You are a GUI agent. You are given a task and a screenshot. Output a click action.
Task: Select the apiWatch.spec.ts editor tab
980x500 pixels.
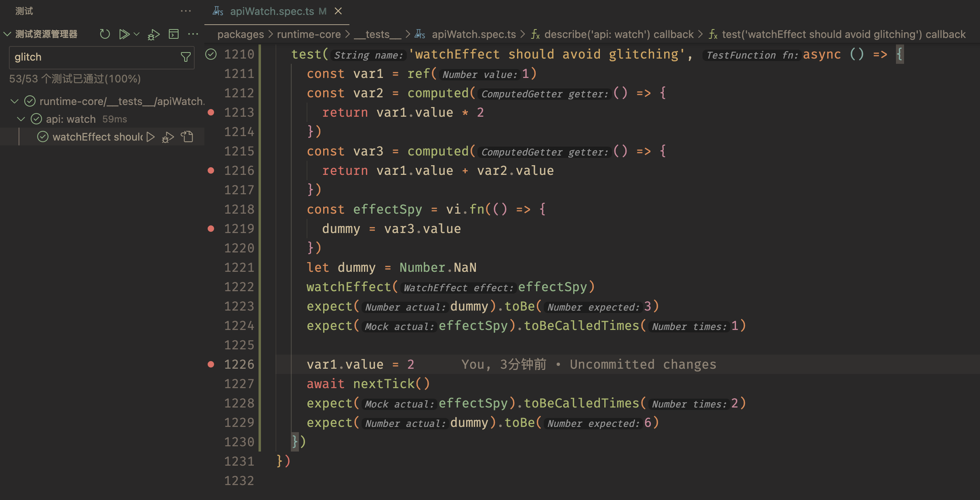click(271, 11)
